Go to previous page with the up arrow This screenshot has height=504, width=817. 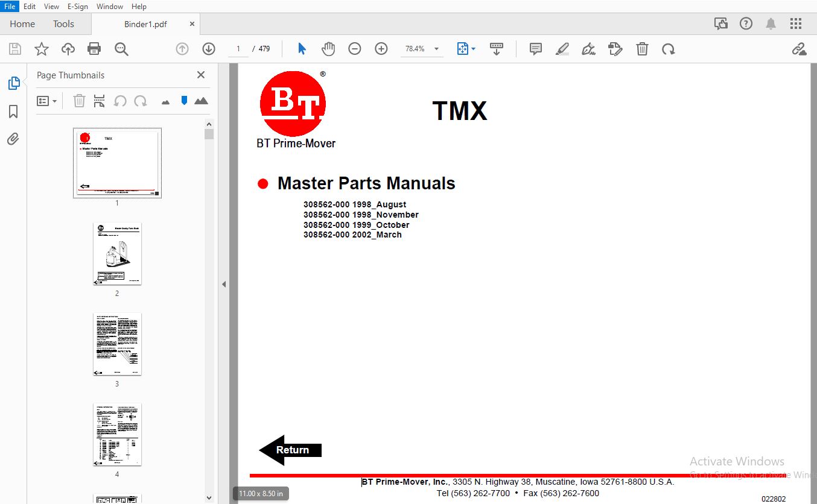pyautogui.click(x=182, y=49)
